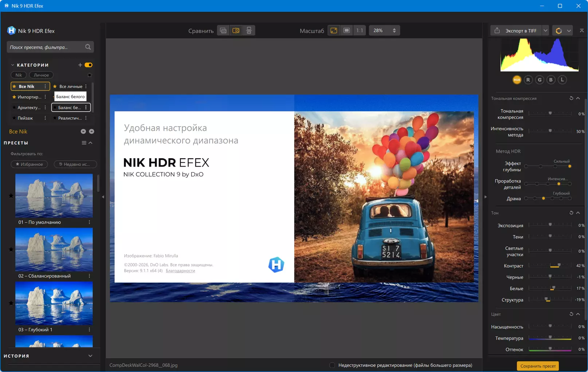Collapse the left panel with the arrow
588x372 pixels.
(x=103, y=197)
